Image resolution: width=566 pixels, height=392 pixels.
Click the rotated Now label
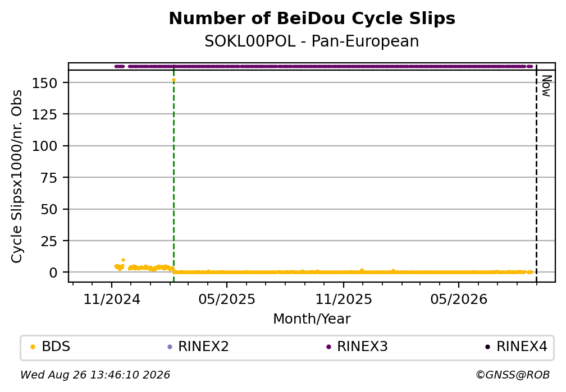546,86
